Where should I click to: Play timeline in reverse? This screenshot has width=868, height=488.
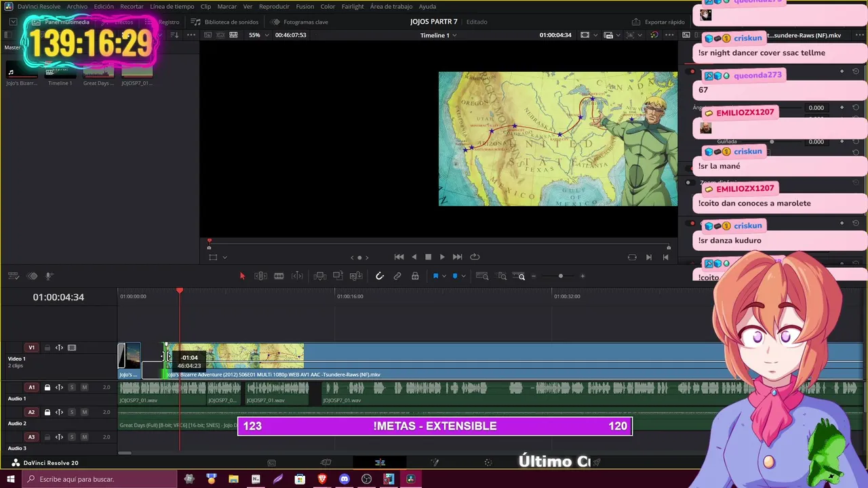(x=414, y=257)
